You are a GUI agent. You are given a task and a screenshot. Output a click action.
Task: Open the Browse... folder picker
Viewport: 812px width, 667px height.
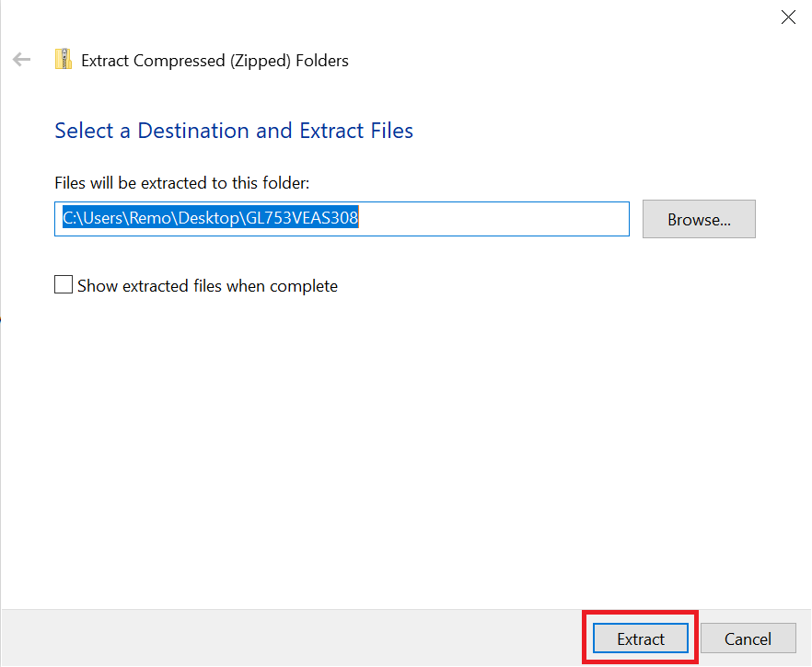(x=699, y=219)
